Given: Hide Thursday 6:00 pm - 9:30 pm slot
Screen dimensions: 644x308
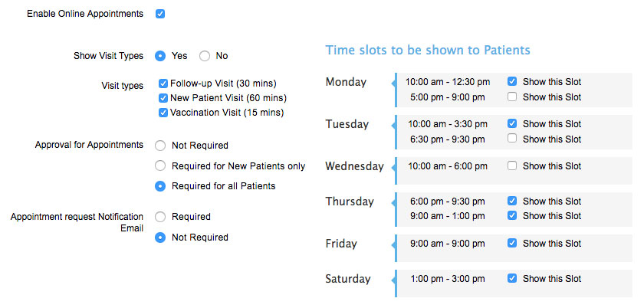Looking at the screenshot, I should pos(512,201).
